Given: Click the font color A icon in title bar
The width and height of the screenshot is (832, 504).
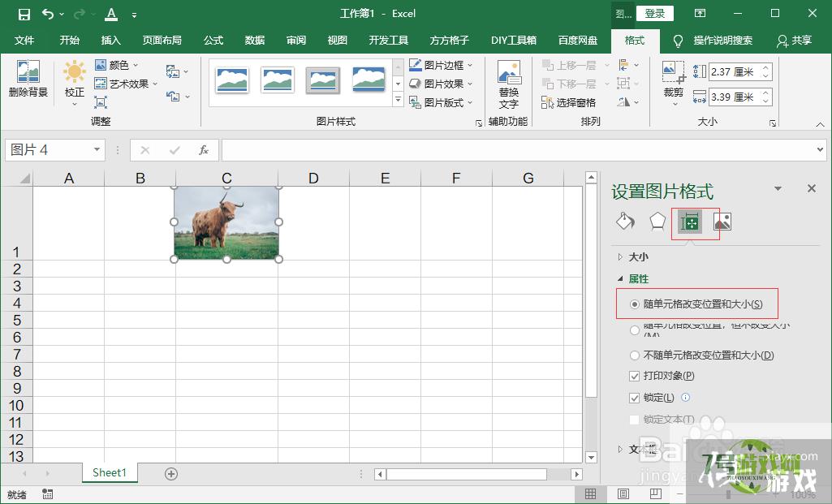Looking at the screenshot, I should [111, 14].
